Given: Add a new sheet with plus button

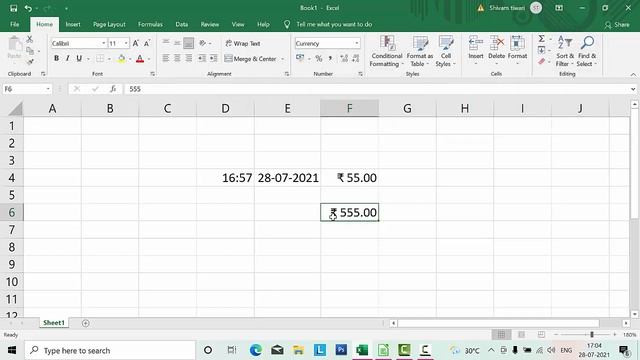Looking at the screenshot, I should tap(85, 323).
